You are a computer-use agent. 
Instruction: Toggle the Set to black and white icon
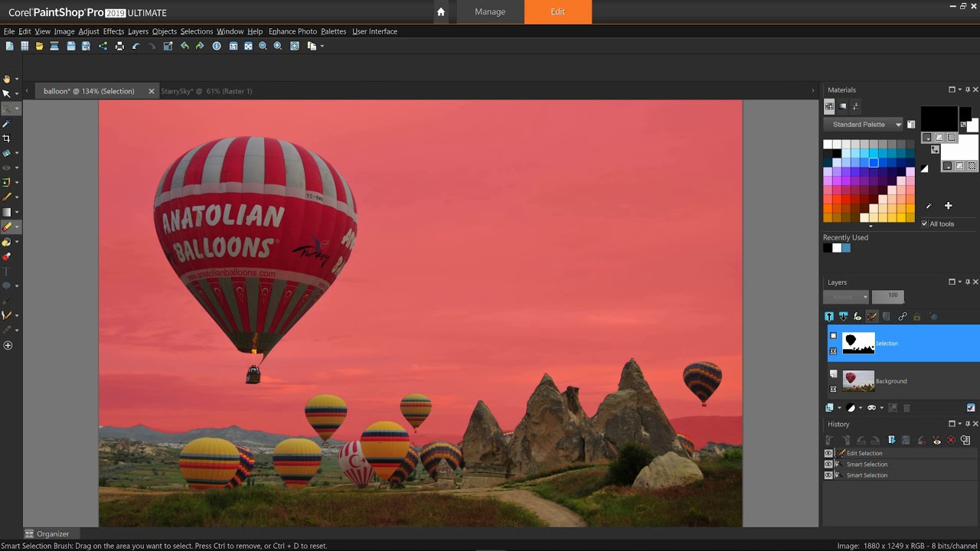924,168
